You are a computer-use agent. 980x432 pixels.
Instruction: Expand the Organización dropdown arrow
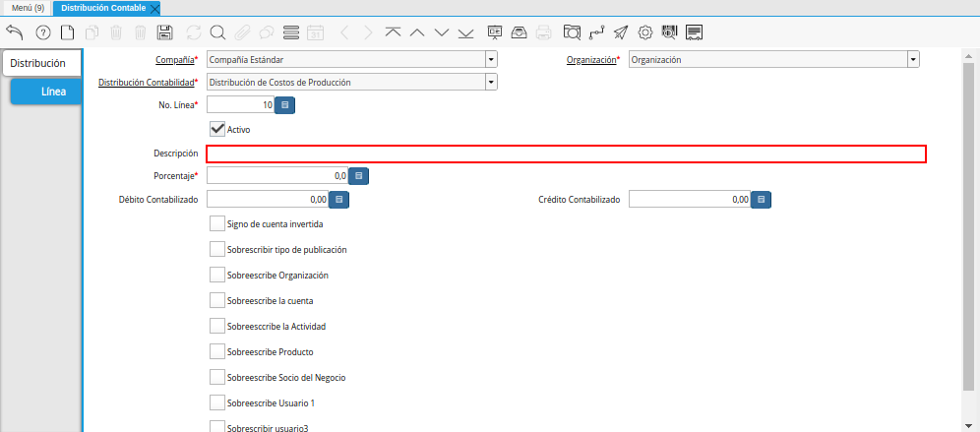pyautogui.click(x=914, y=60)
